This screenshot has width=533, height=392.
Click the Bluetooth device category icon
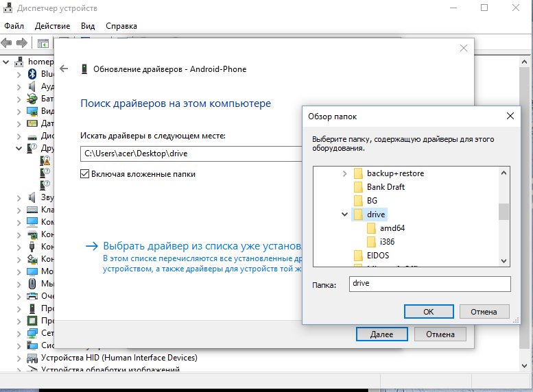pos(32,74)
